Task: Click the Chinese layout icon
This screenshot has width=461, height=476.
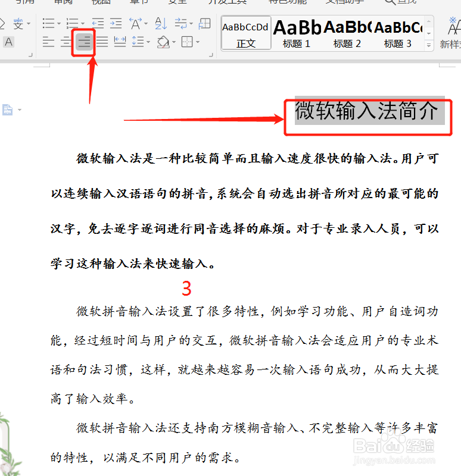Action: click(x=136, y=23)
